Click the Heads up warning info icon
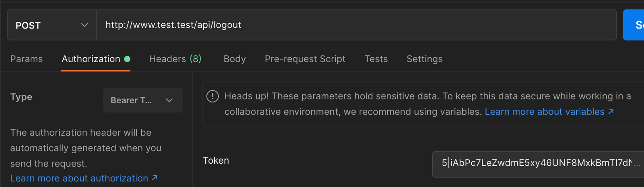 [x=213, y=96]
